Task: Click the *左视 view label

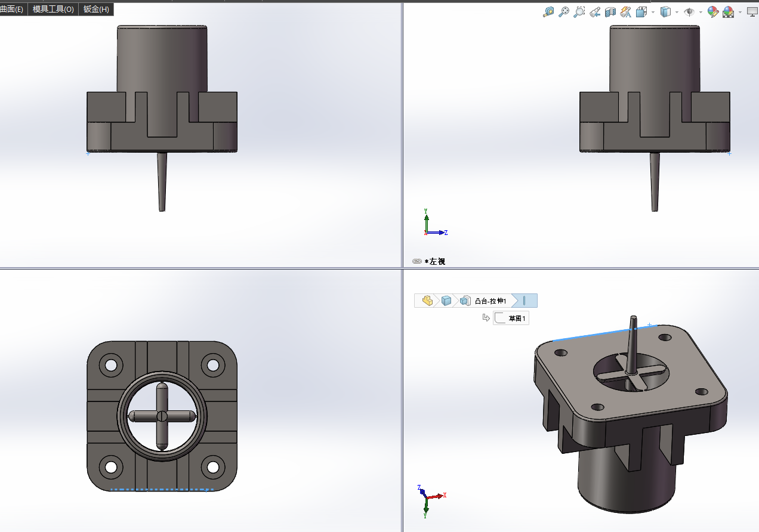Action: [x=435, y=261]
